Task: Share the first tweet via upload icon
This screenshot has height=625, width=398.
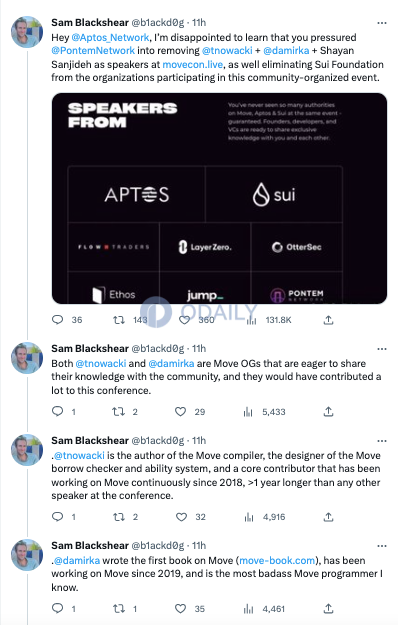Action: pos(328,320)
